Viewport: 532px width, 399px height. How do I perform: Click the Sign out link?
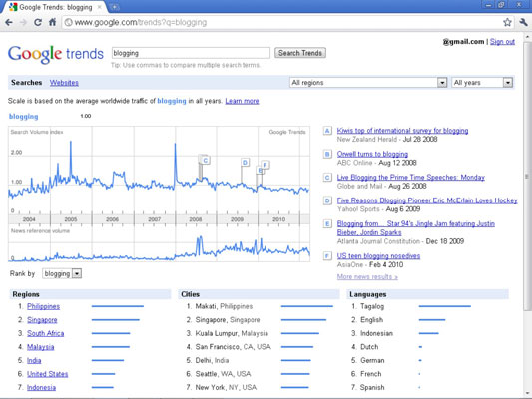[x=502, y=41]
